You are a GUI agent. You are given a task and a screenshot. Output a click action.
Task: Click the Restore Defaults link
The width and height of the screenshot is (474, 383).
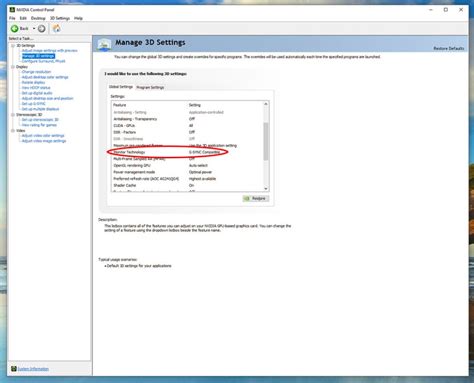point(449,48)
